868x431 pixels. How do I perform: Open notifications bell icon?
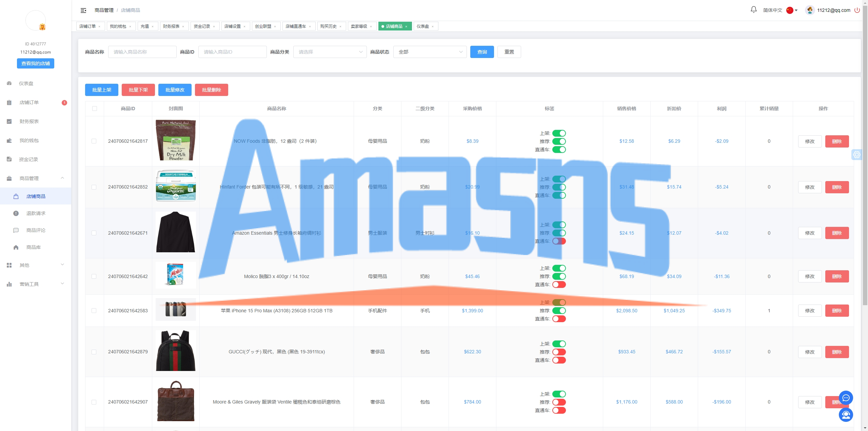pos(753,10)
